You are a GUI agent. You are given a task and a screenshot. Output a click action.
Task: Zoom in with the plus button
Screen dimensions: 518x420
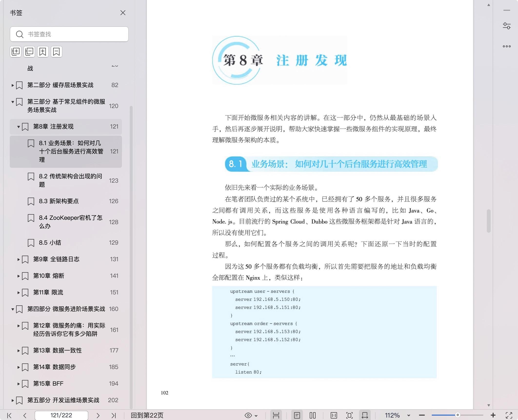pos(493,415)
